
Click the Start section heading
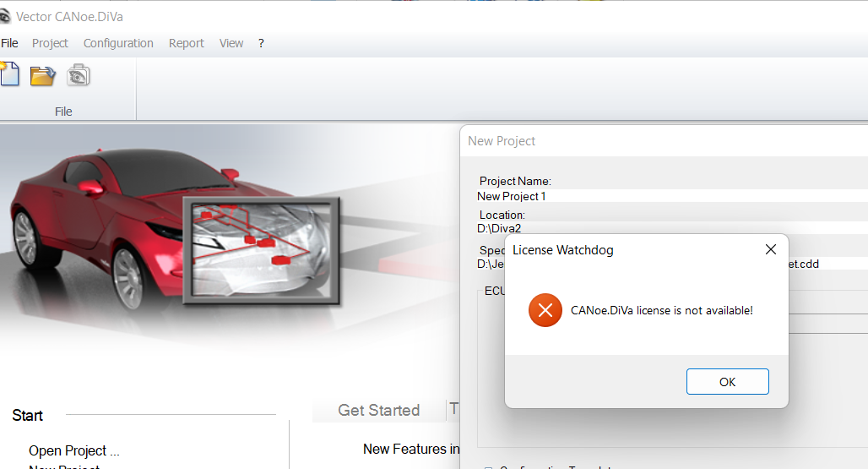pyautogui.click(x=27, y=415)
